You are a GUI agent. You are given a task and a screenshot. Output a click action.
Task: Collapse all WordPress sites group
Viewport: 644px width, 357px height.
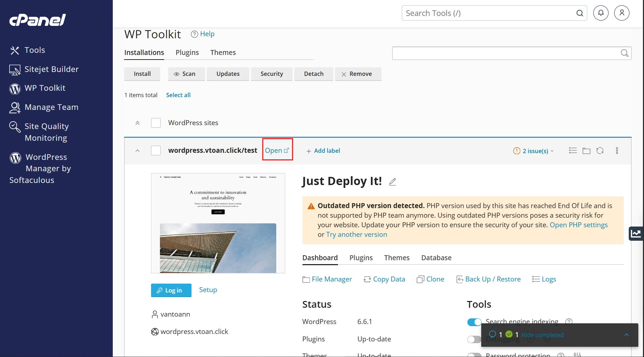(138, 123)
